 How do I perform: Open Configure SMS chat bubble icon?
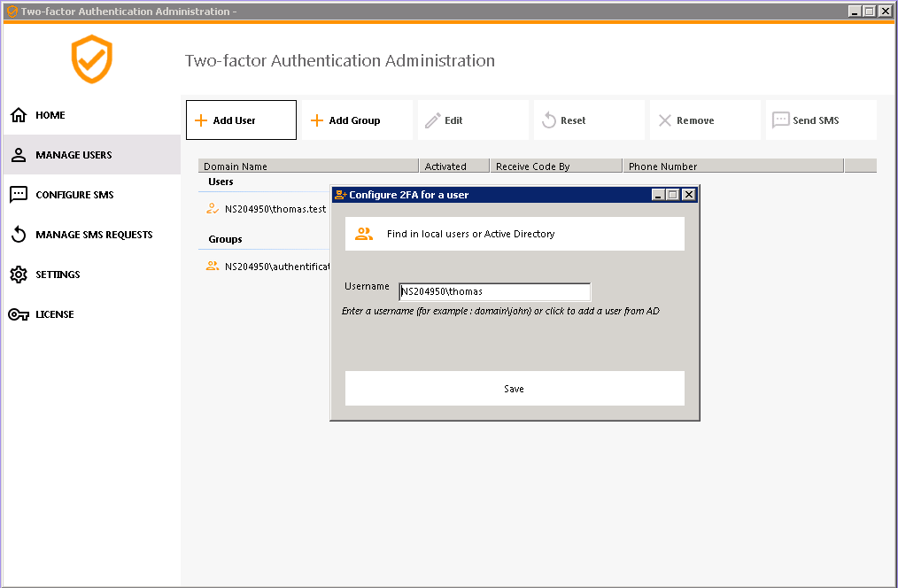pos(19,195)
